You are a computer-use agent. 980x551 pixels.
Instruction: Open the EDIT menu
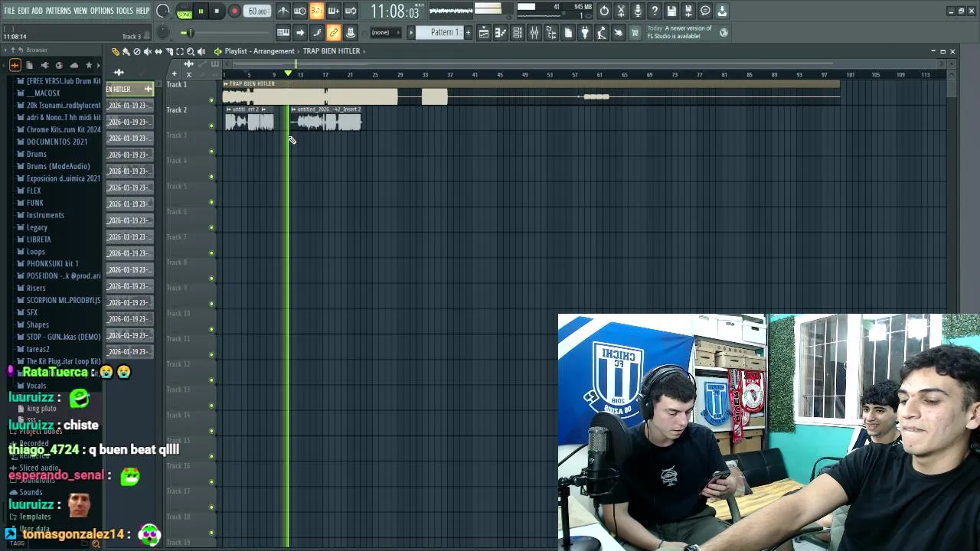23,11
